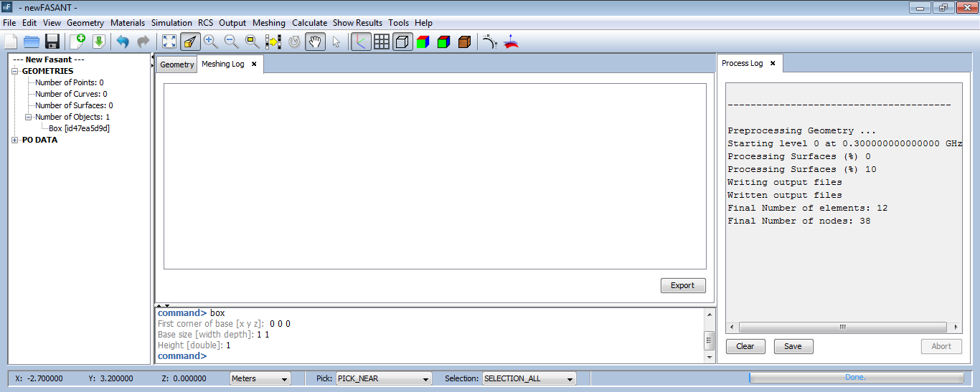The width and height of the screenshot is (980, 392).
Task: Open the existing project folder icon
Action: tap(32, 42)
